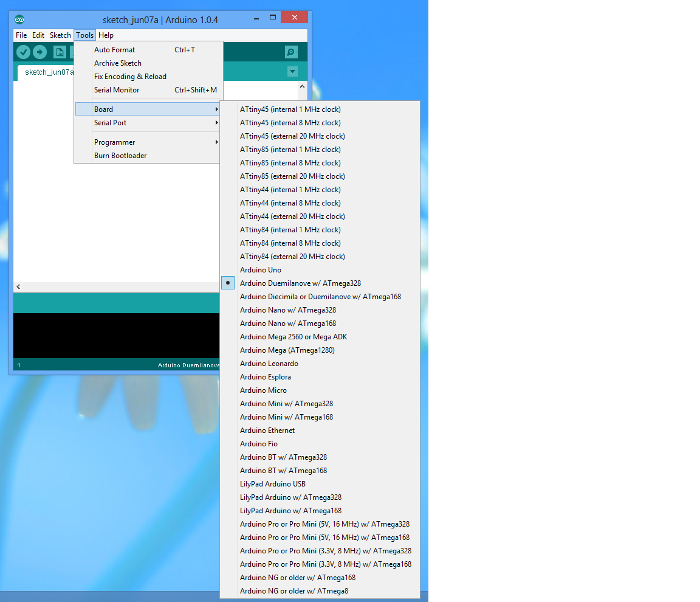
Task: Open the Sketch menu
Action: tap(60, 35)
